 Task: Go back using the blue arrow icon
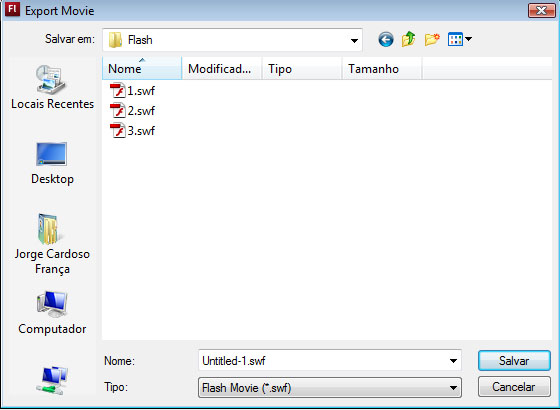pyautogui.click(x=386, y=39)
